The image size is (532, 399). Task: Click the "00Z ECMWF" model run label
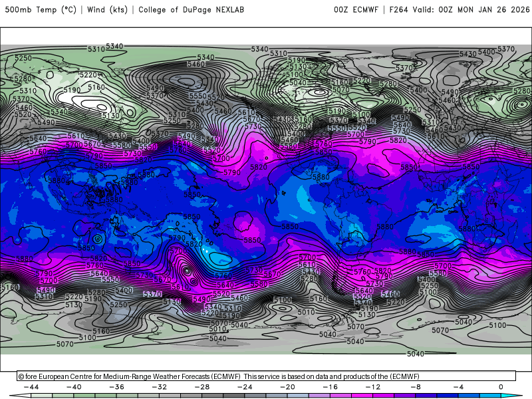pyautogui.click(x=356, y=9)
